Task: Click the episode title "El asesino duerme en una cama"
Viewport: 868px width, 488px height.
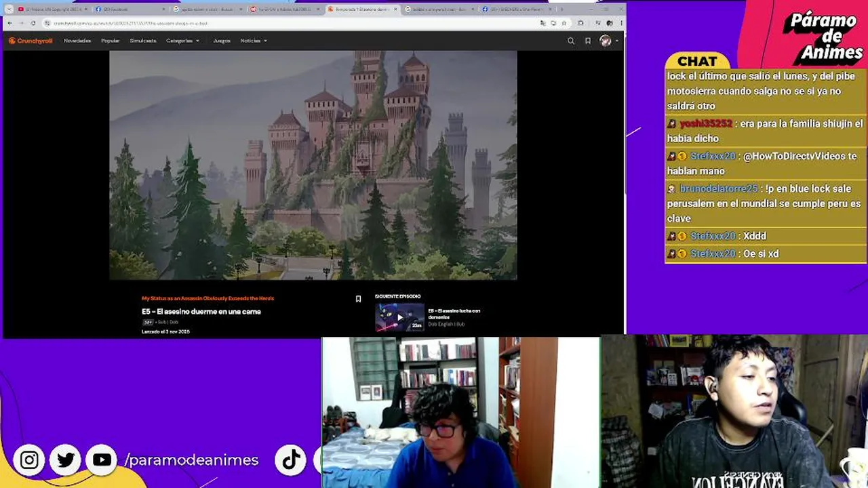Action: point(201,312)
